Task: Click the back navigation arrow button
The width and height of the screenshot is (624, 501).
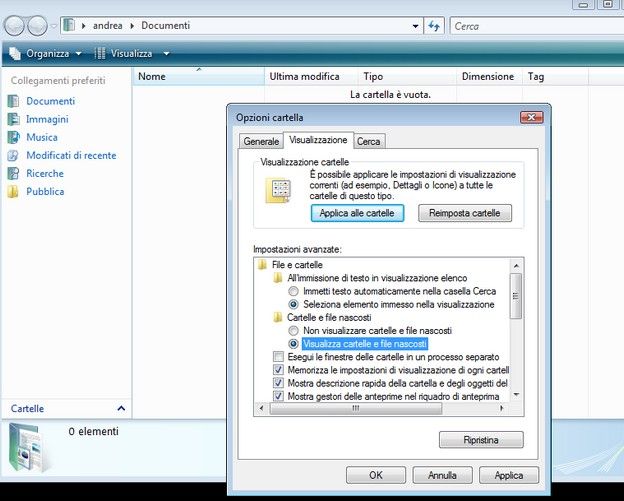Action: (x=15, y=26)
